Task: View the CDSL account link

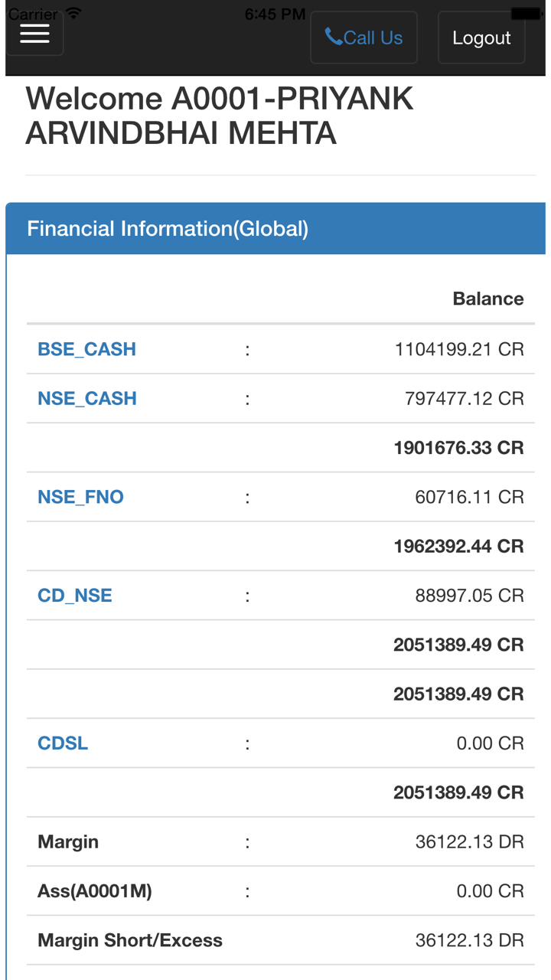Action: (x=63, y=743)
